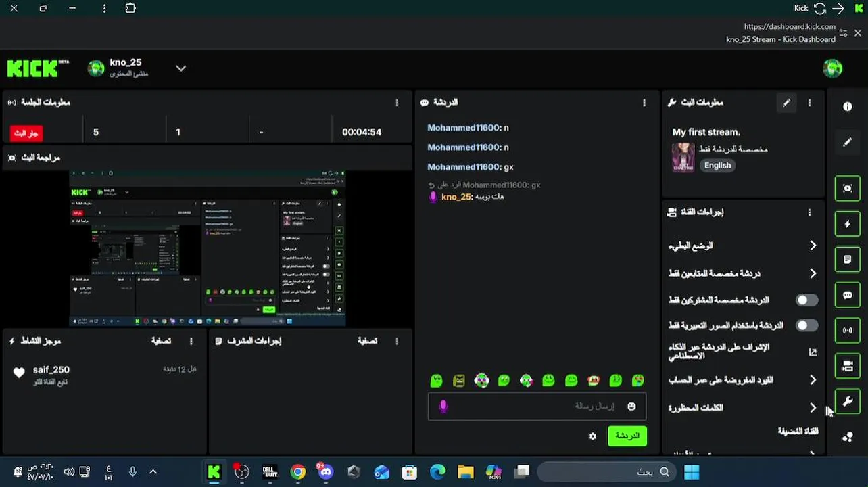This screenshot has width=868, height=487.
Task: Toggle the stream preview panel icon in sidebar
Action: pos(847,188)
